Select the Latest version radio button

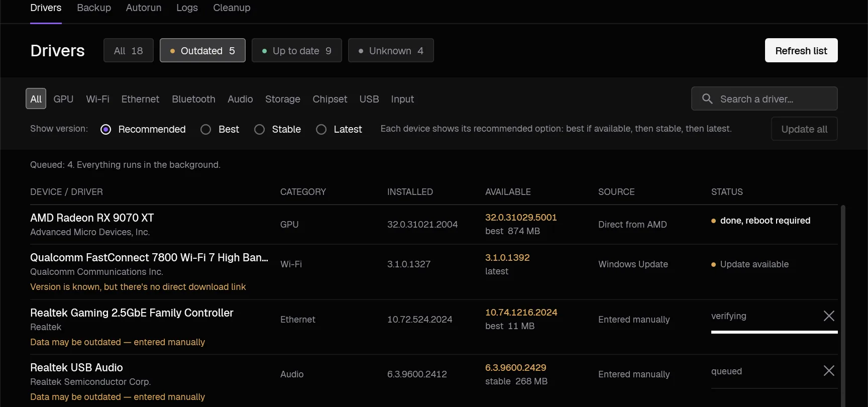pos(321,130)
